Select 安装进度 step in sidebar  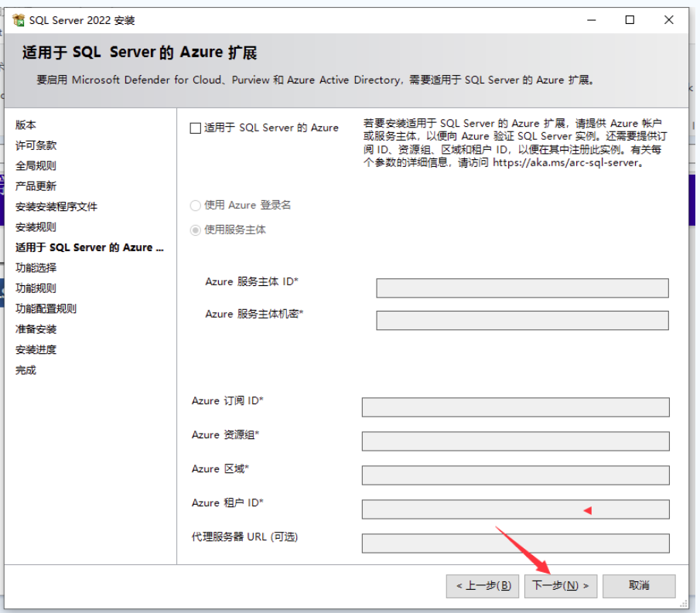pyautogui.click(x=36, y=349)
